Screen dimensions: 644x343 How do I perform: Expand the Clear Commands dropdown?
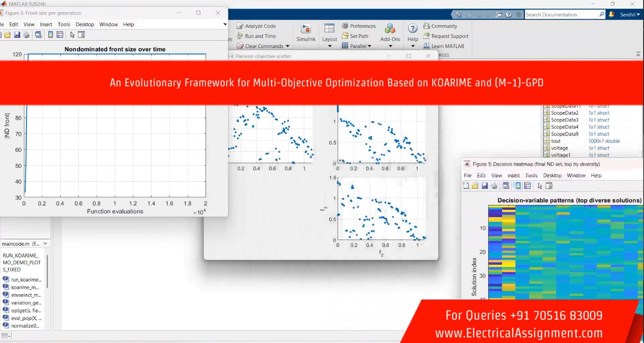coord(288,46)
